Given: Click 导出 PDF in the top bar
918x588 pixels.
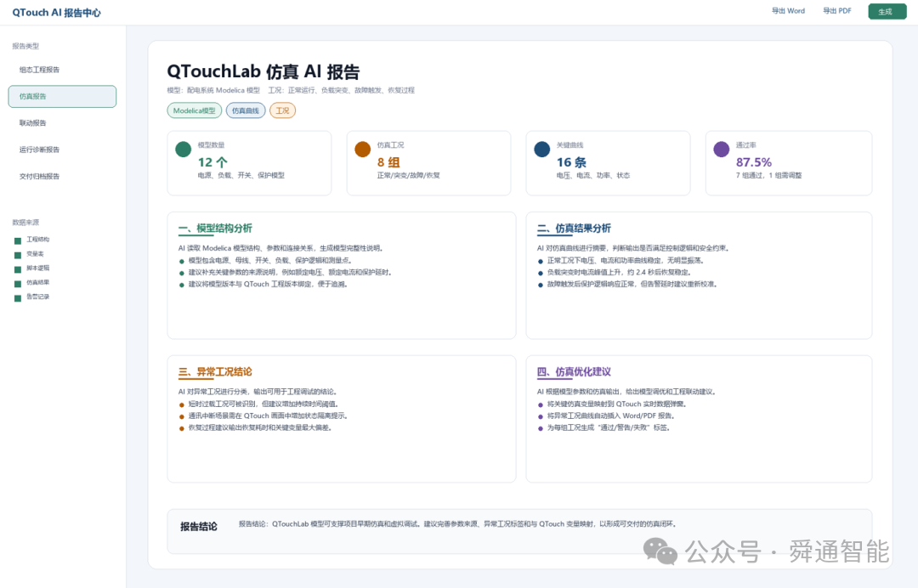Looking at the screenshot, I should [837, 11].
